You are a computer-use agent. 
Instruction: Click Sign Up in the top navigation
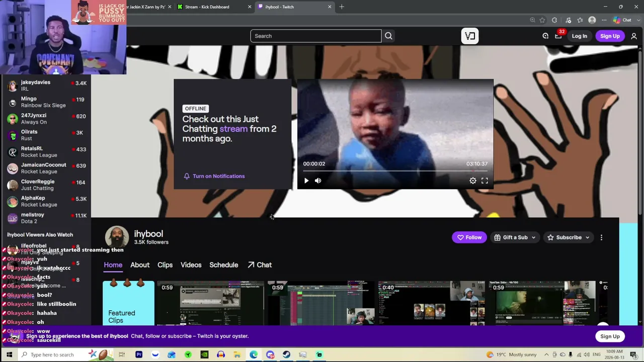610,36
